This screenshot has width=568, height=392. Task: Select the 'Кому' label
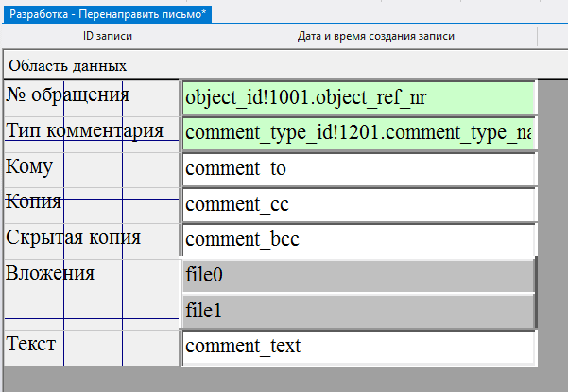30,166
